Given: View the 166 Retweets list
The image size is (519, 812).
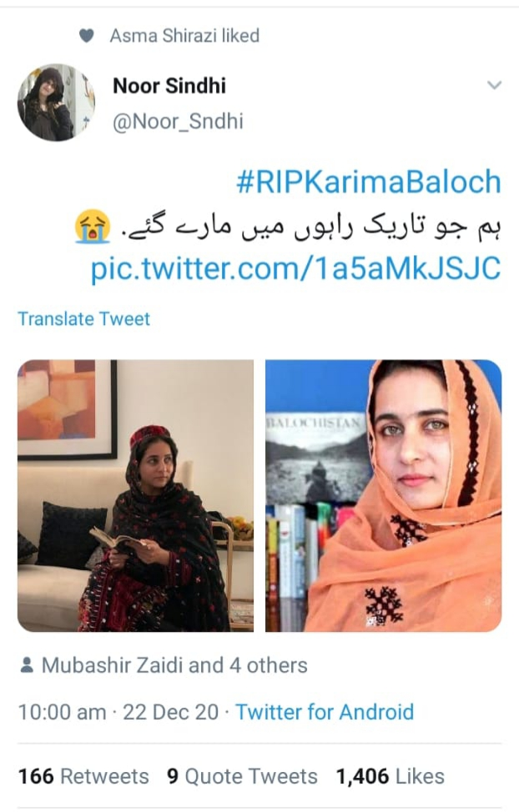Looking at the screenshot, I should [x=83, y=777].
